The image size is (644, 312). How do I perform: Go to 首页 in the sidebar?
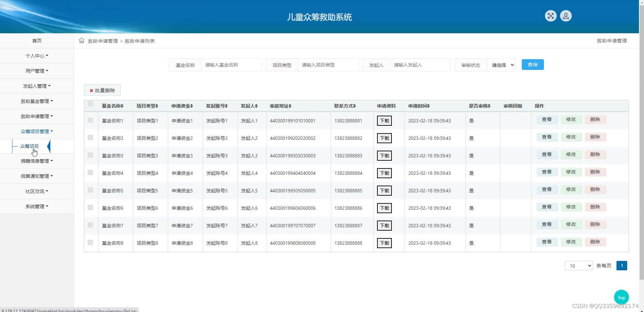pyautogui.click(x=37, y=41)
